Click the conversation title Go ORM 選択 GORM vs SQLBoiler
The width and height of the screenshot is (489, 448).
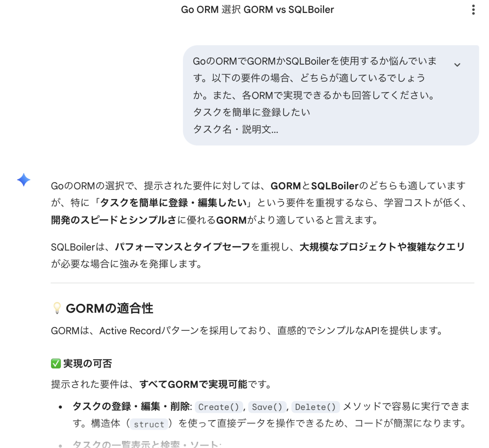258,10
